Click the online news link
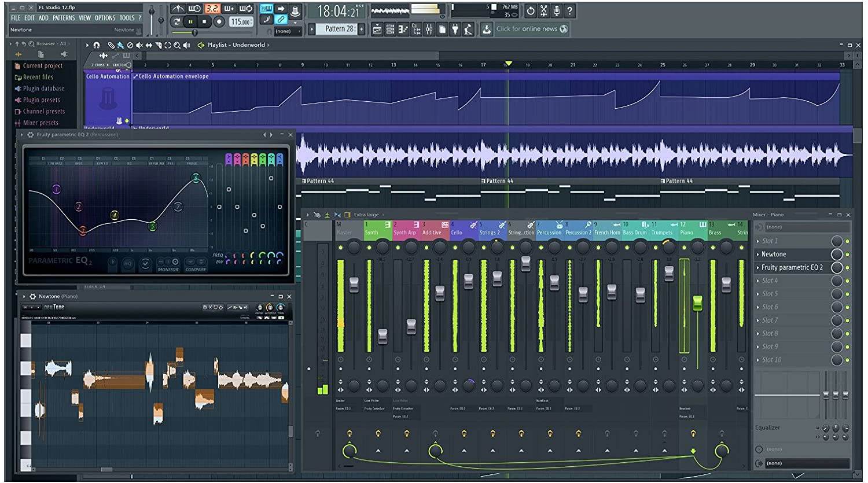Screen dimensions: 868x483 (527, 29)
